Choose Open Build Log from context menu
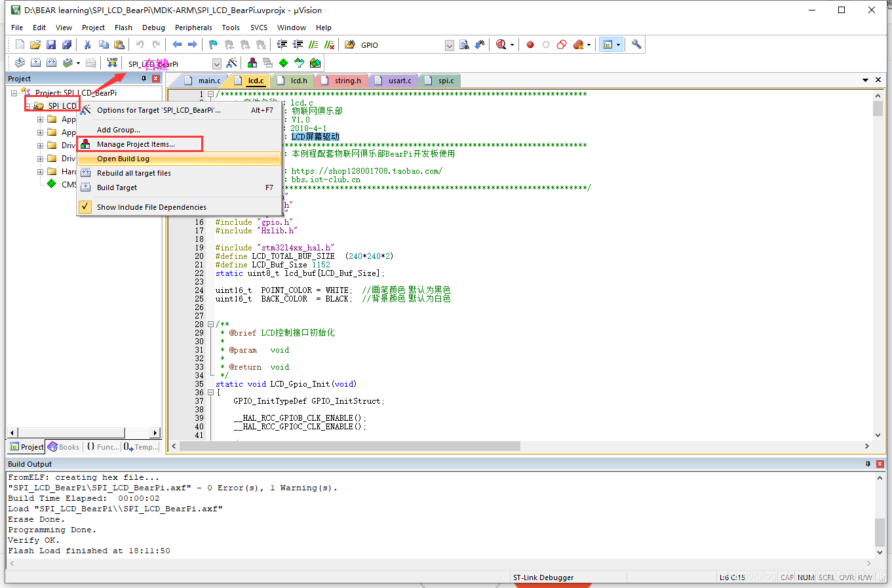The height and width of the screenshot is (588, 892). [x=179, y=159]
